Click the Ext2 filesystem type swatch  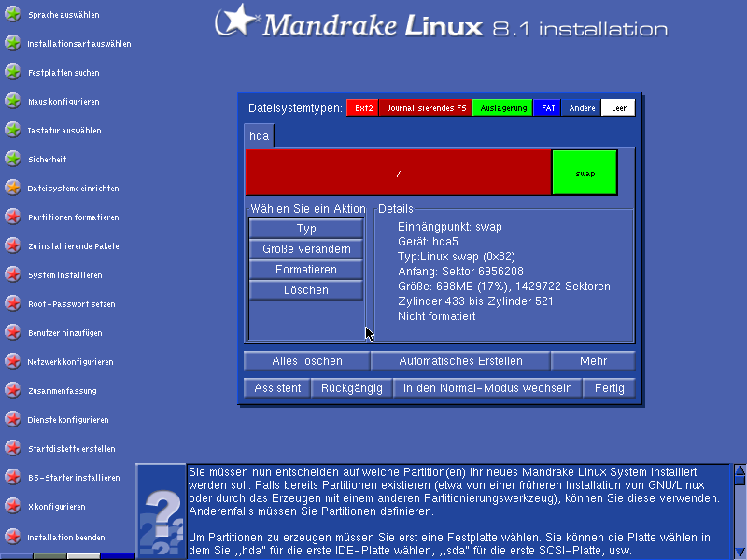(364, 108)
